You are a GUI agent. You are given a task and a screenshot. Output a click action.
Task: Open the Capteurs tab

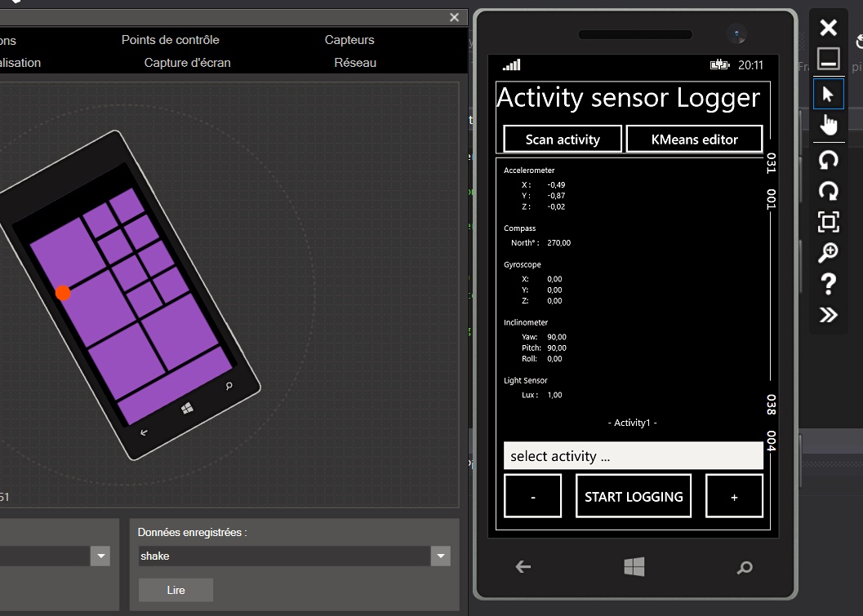349,40
